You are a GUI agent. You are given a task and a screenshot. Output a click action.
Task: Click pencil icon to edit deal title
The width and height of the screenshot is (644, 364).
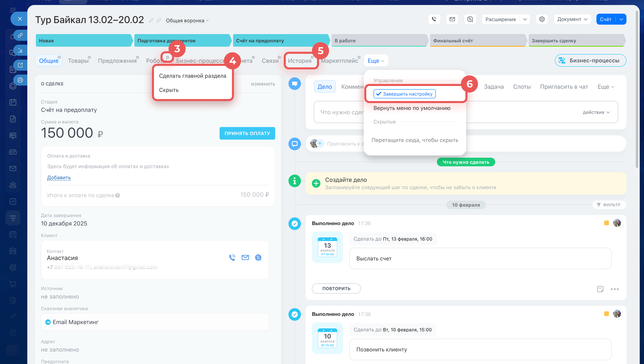click(151, 20)
